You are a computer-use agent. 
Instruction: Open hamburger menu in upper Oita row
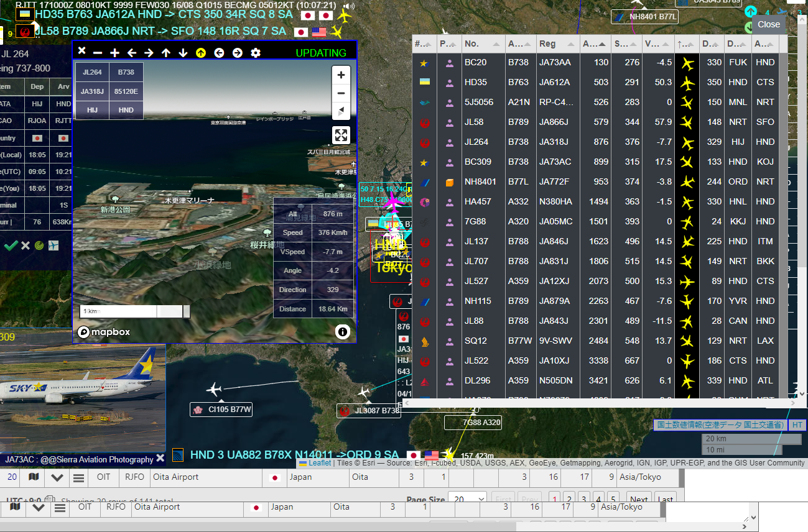coord(78,477)
